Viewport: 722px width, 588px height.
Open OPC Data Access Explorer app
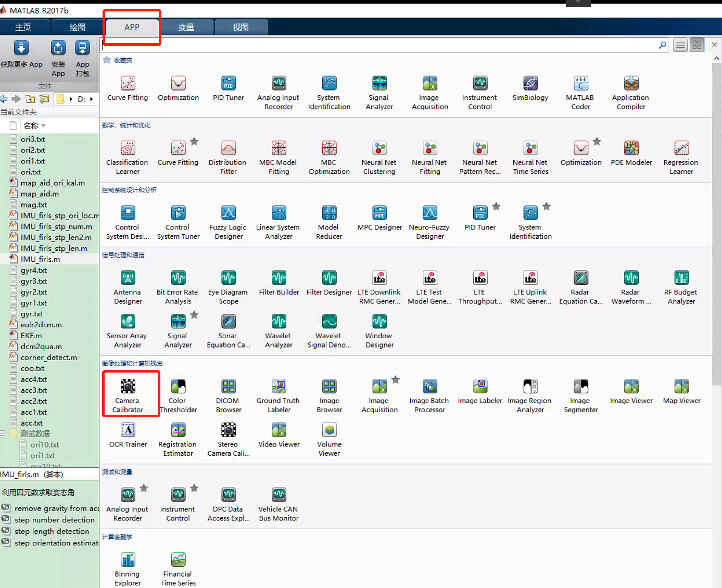tap(229, 504)
